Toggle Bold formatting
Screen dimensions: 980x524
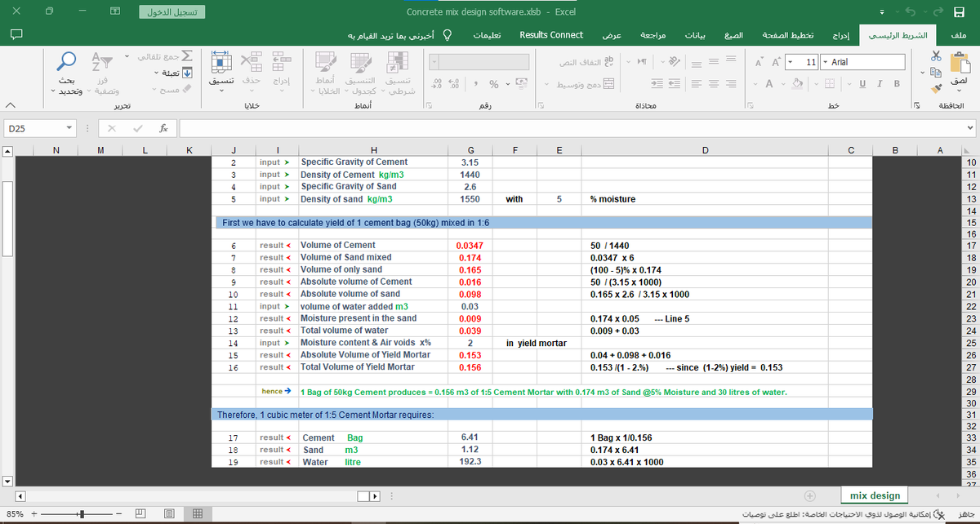[x=897, y=85]
